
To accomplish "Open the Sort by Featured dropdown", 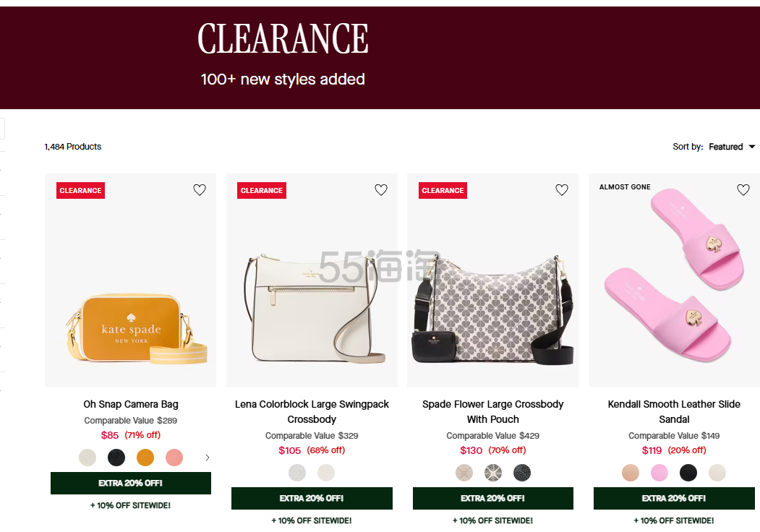I will click(731, 147).
